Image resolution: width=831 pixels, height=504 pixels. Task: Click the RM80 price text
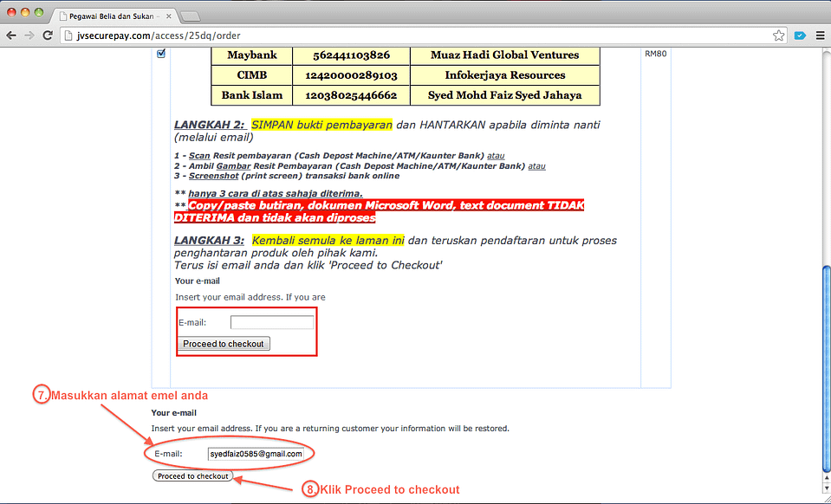656,54
